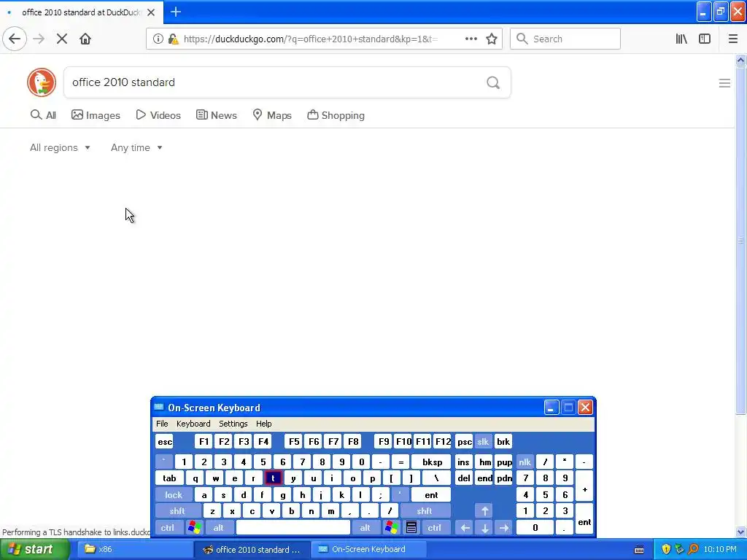Viewport: 747px width, 560px height.
Task: Click the bksp key
Action: 432,462
